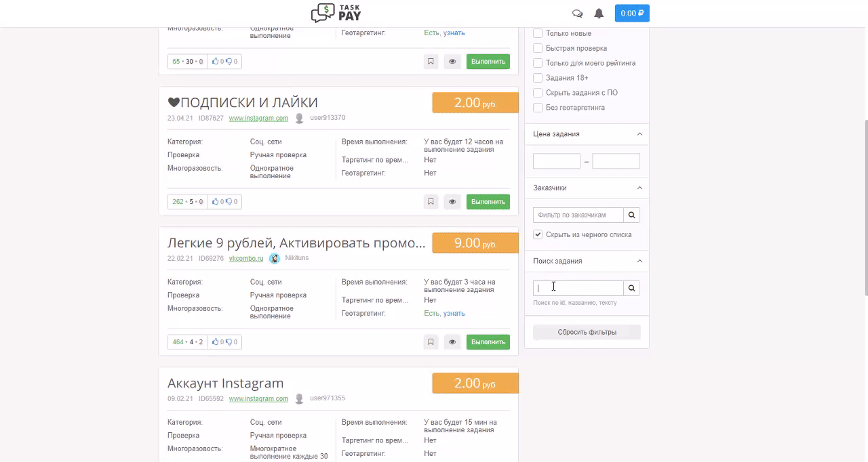Click Nikituns avatar picture
The image size is (868, 462).
pyautogui.click(x=275, y=258)
